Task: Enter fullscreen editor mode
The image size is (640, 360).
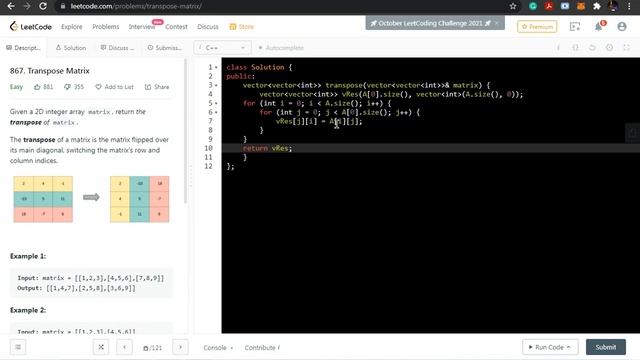Action: click(627, 48)
